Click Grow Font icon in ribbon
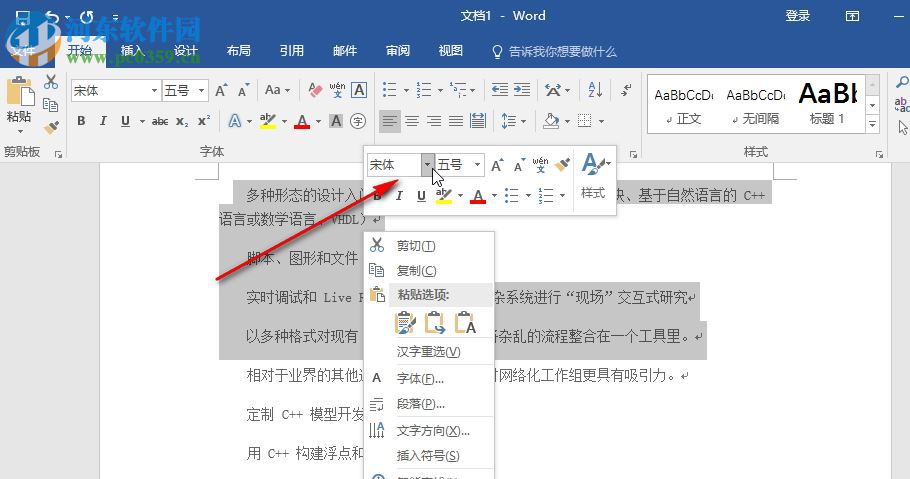The image size is (910, 479). click(x=221, y=91)
